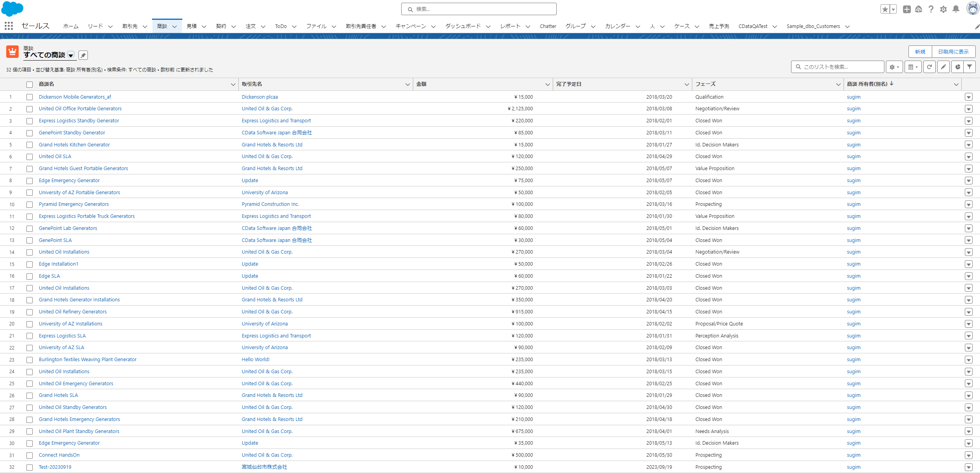
Task: Open the Pyramid Construction Inc. account link
Action: [270, 204]
